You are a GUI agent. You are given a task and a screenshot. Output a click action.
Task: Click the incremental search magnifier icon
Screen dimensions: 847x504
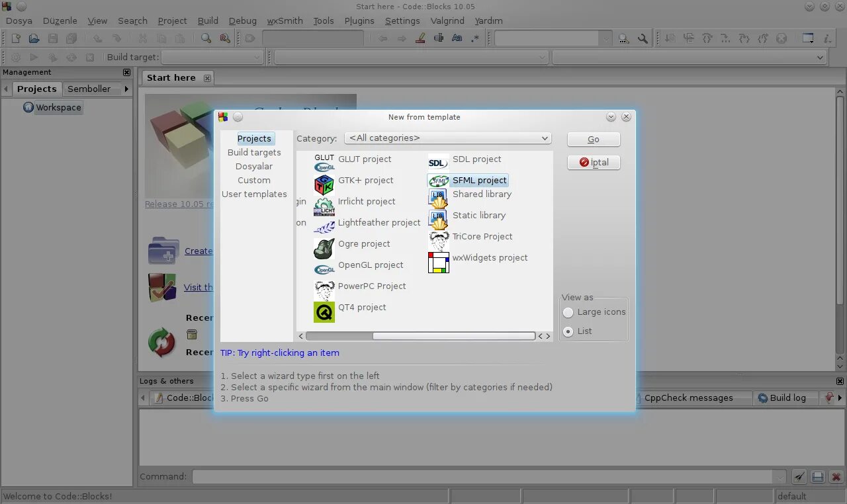(x=623, y=38)
